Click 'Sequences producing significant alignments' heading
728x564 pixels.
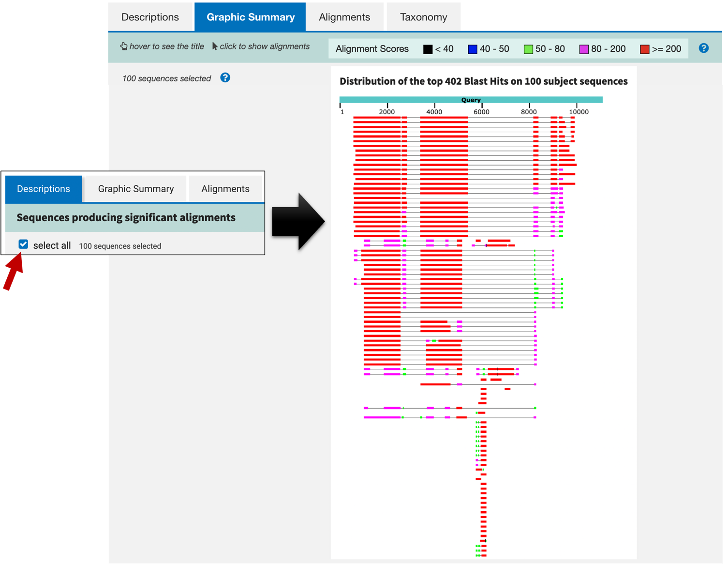[126, 217]
